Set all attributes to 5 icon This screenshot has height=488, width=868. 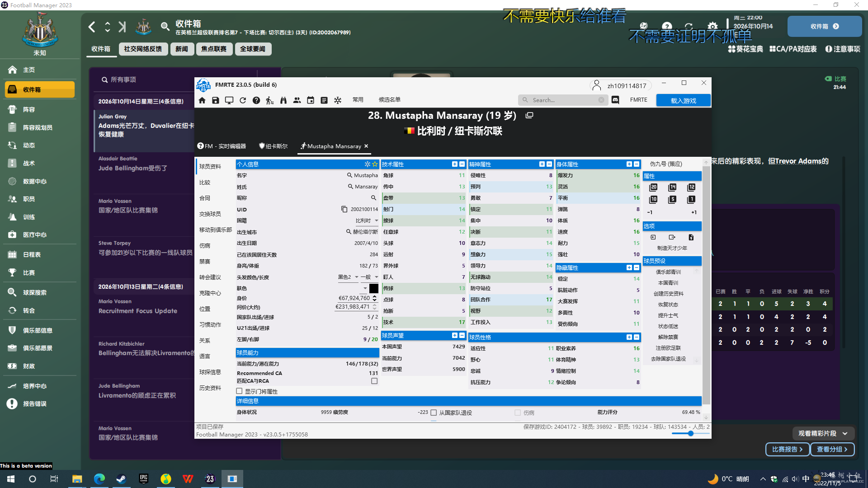tap(672, 199)
